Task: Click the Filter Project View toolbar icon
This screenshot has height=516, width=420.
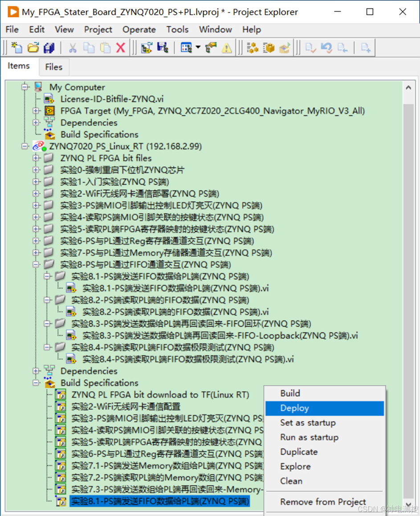Action: (186, 48)
